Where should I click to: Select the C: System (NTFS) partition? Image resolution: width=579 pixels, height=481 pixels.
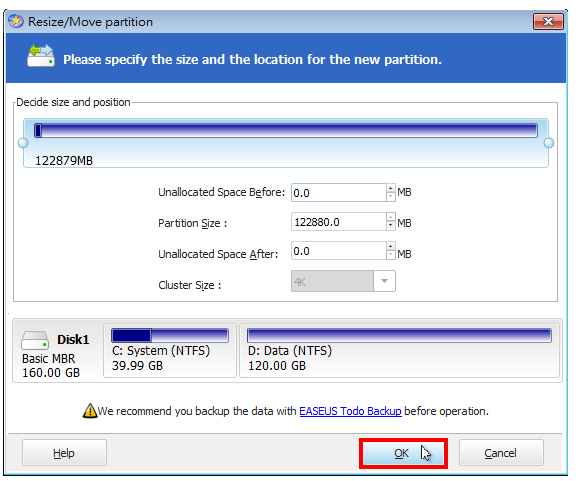170,351
